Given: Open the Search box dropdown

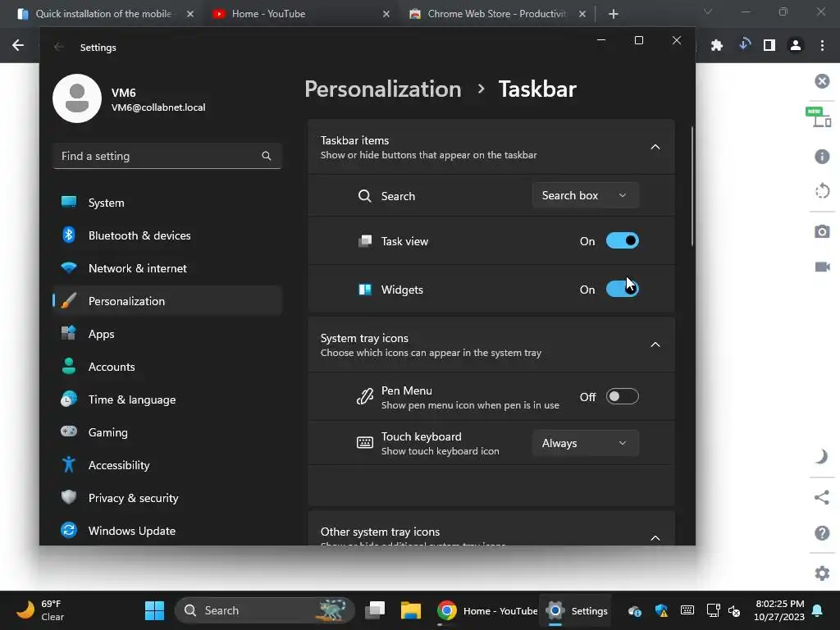Looking at the screenshot, I should 585,195.
